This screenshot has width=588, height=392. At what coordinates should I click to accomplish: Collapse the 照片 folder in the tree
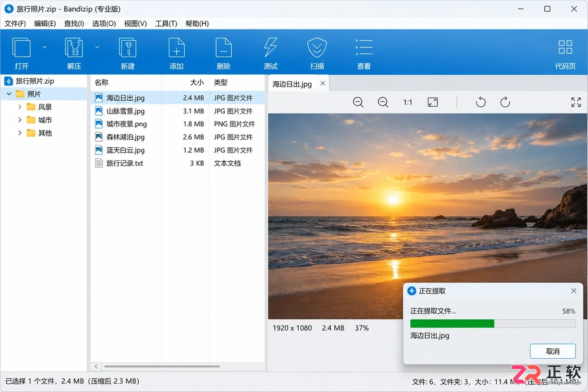(x=9, y=94)
